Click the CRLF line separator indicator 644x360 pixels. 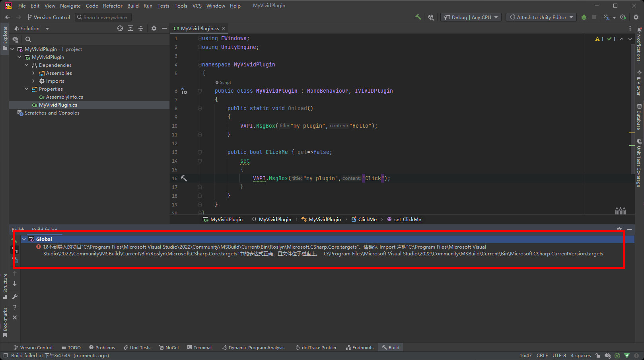coord(542,356)
